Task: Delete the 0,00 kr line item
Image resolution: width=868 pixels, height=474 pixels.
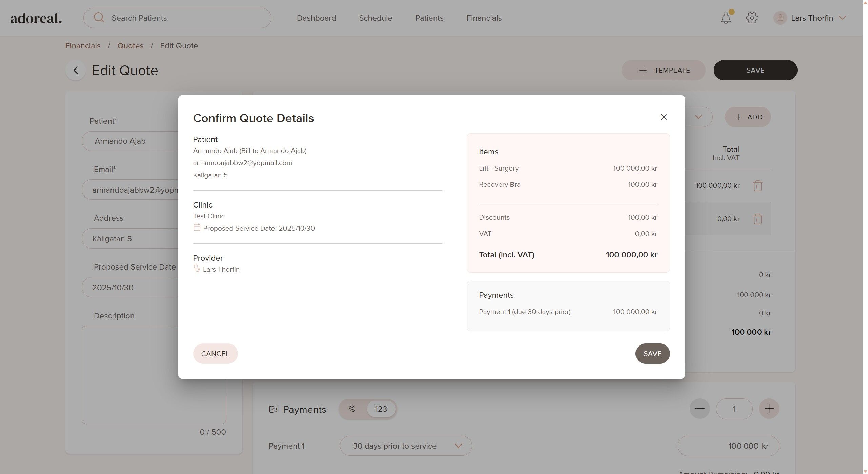Action: click(x=757, y=219)
